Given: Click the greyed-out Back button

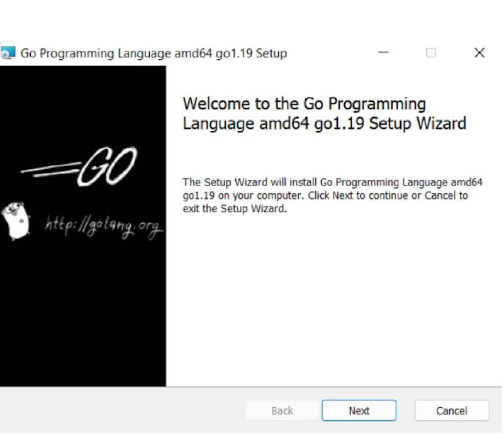Looking at the screenshot, I should (283, 411).
